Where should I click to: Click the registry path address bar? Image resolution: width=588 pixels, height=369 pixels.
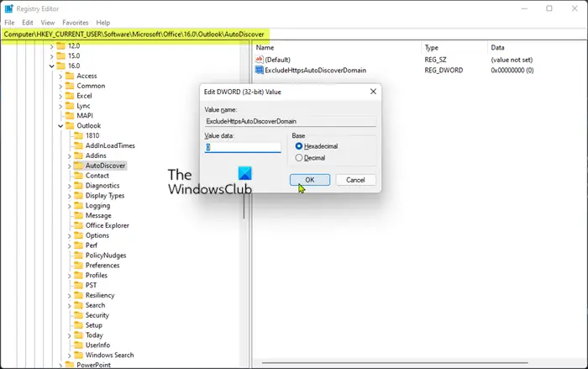(294, 34)
